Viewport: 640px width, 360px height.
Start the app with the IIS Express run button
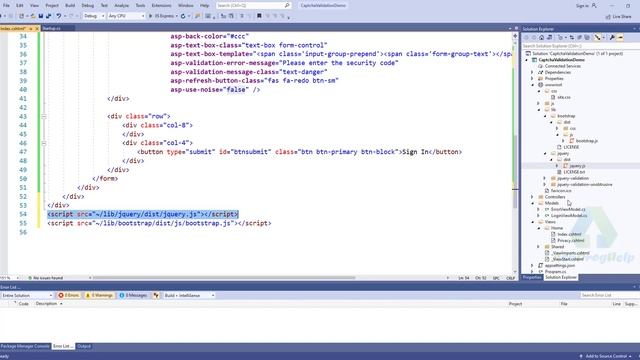click(x=162, y=16)
